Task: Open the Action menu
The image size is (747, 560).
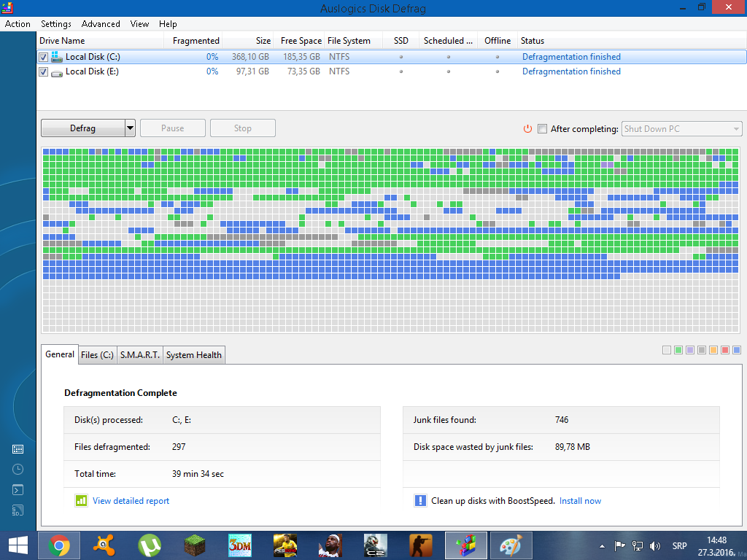Action: coord(18,24)
